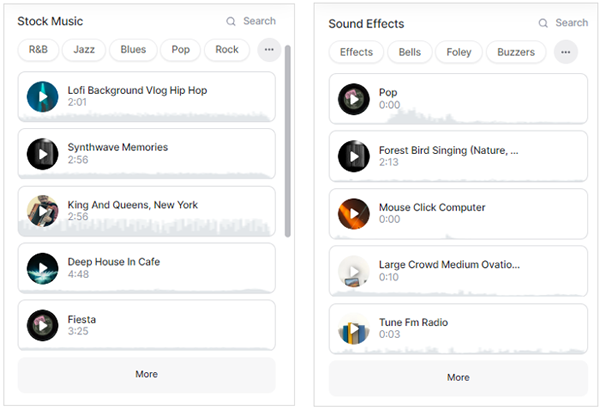Viewport: 600px width, 411px height.
Task: Click the Stock Music list scrollbar
Action: pos(288,141)
